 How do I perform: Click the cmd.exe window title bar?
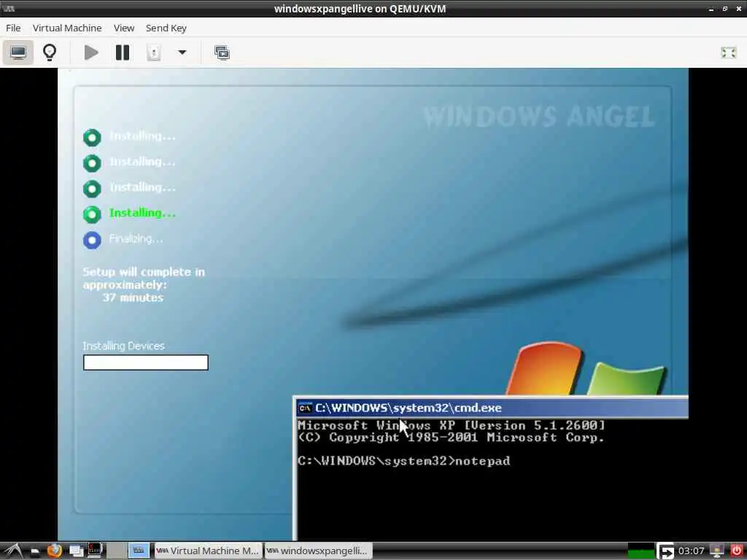pyautogui.click(x=491, y=408)
